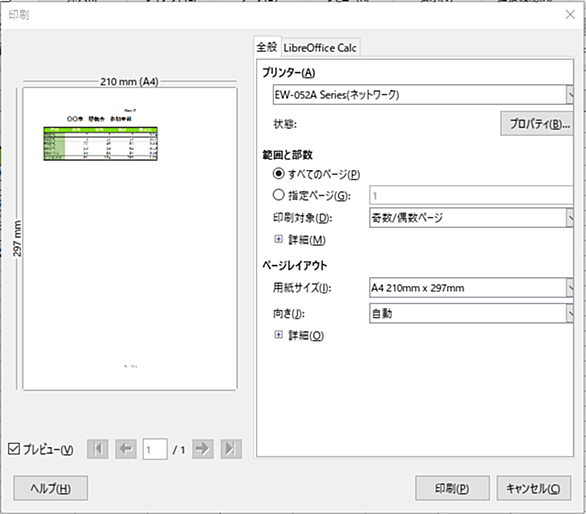
Task: Click the プロパティ(B)... button
Action: tap(536, 124)
